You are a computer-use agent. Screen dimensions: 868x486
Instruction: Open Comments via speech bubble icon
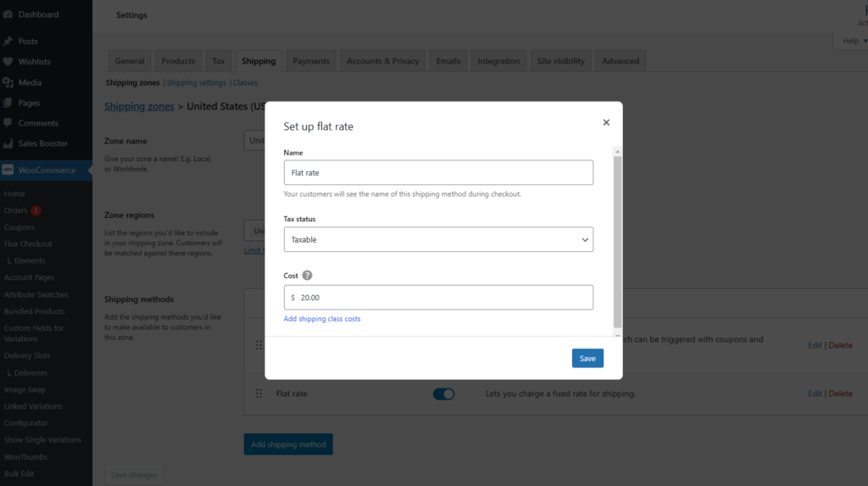pos(8,123)
